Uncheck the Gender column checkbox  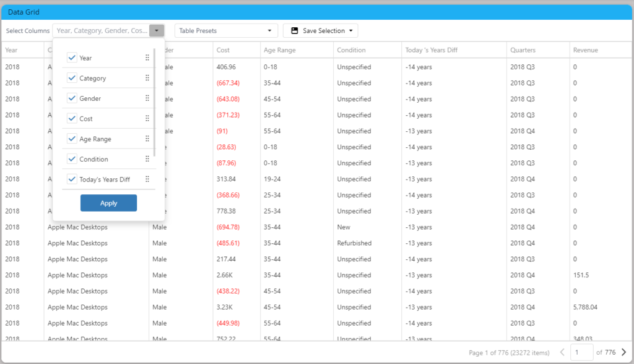point(72,98)
